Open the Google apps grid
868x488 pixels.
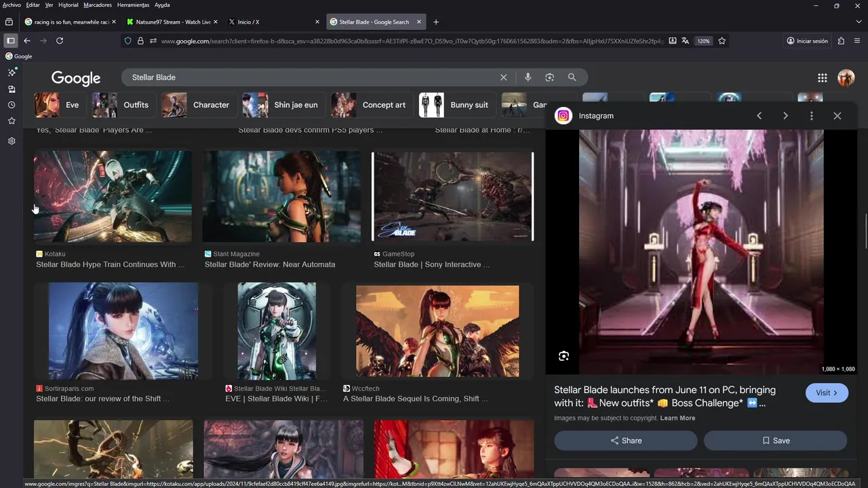click(822, 78)
